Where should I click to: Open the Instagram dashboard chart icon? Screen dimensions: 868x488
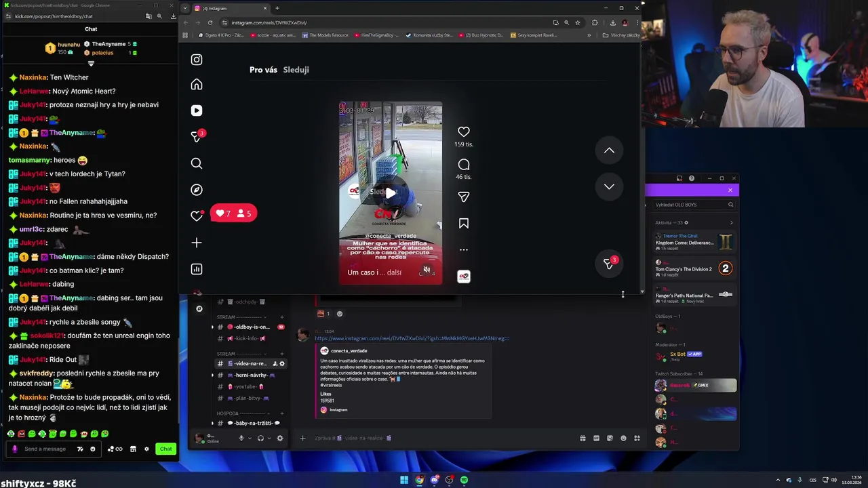coord(197,269)
